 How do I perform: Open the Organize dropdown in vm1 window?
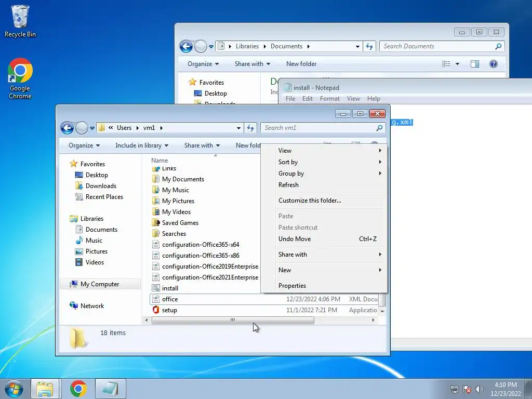(x=84, y=145)
